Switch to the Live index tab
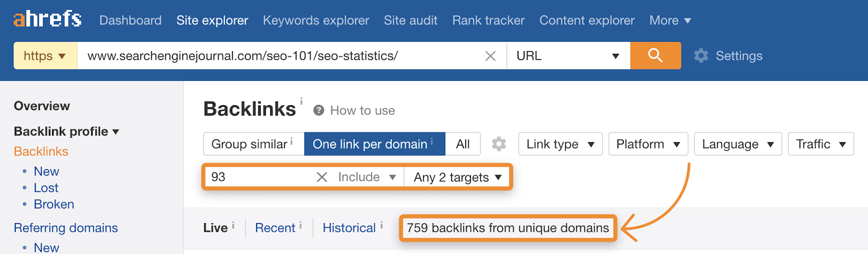This screenshot has width=868, height=254. tap(215, 228)
